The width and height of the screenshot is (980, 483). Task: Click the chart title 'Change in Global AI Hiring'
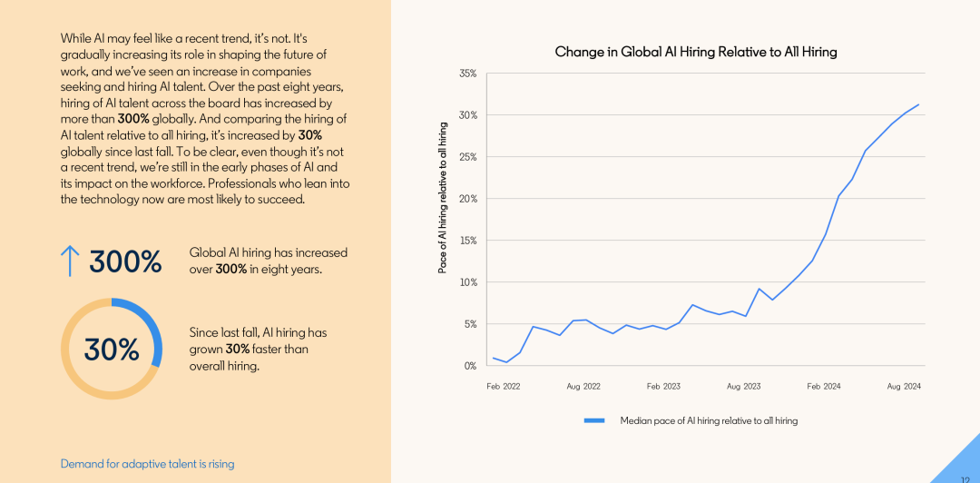click(x=696, y=52)
